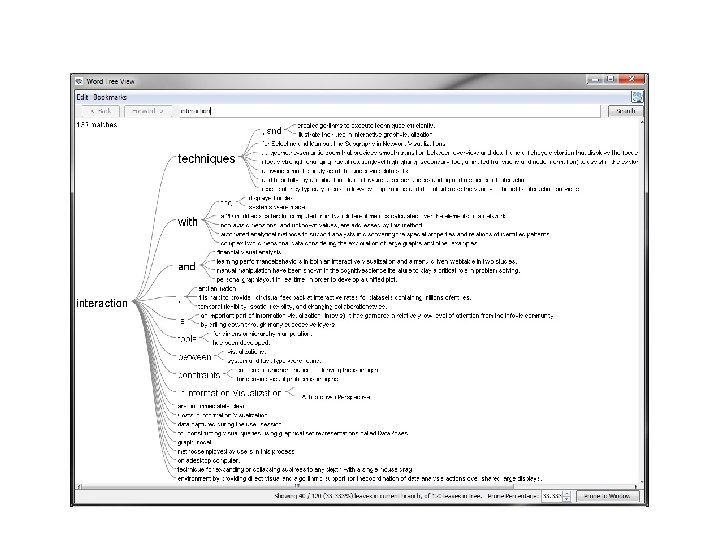720x540 pixels.
Task: Select the 'with' branch node
Action: click(187, 222)
